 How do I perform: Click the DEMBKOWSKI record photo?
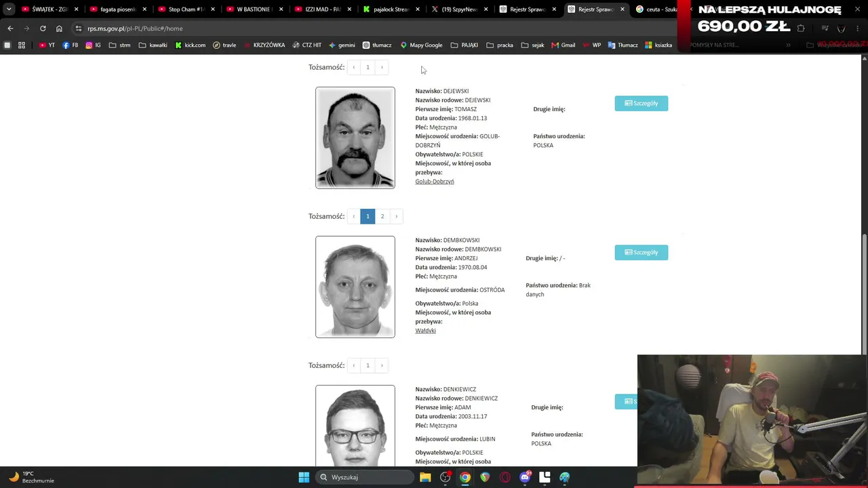[355, 287]
